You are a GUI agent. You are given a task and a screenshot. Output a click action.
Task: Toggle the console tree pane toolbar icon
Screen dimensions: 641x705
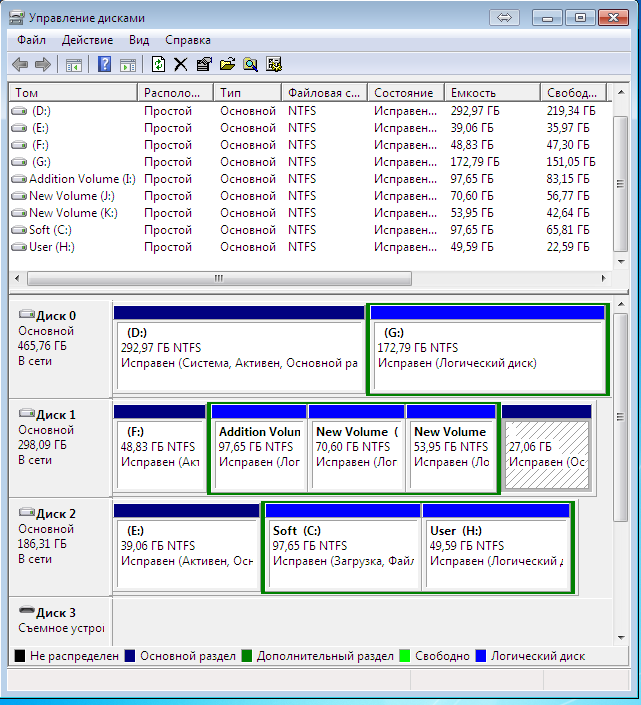click(x=74, y=65)
